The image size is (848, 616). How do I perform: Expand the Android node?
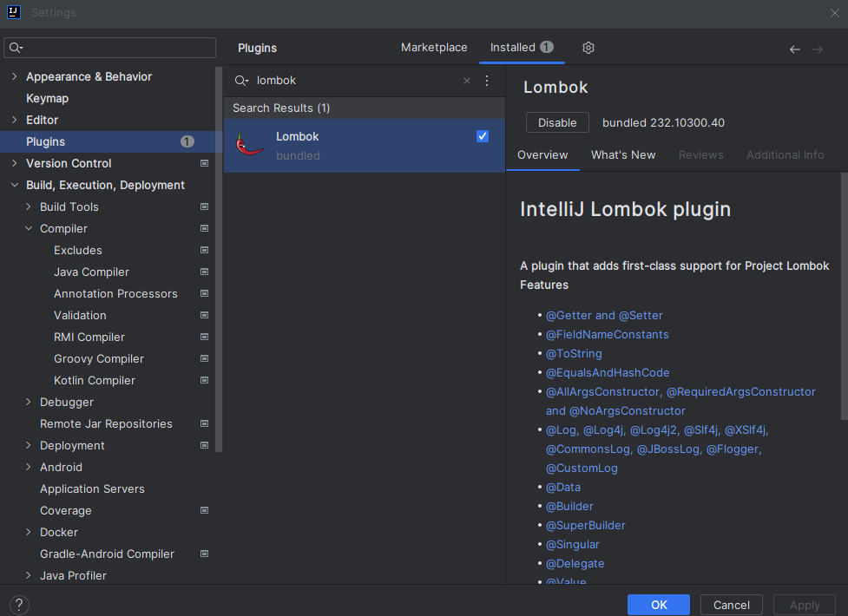(28, 467)
